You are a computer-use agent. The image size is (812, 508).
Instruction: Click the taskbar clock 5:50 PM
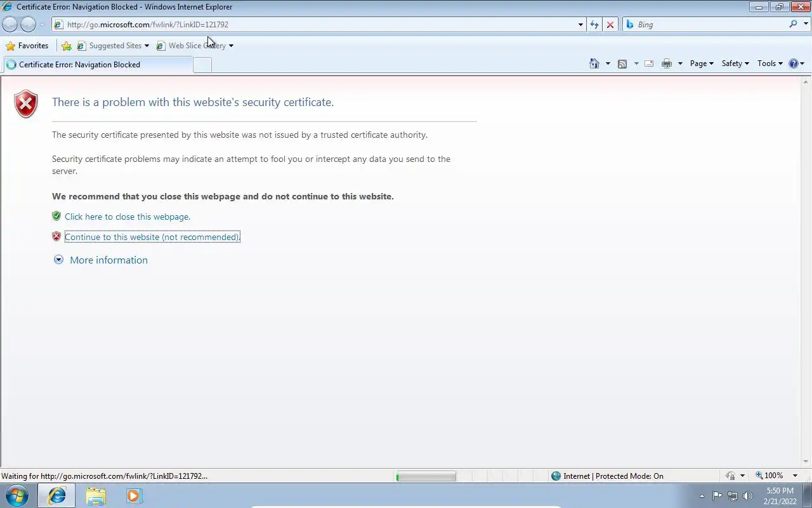(780, 496)
